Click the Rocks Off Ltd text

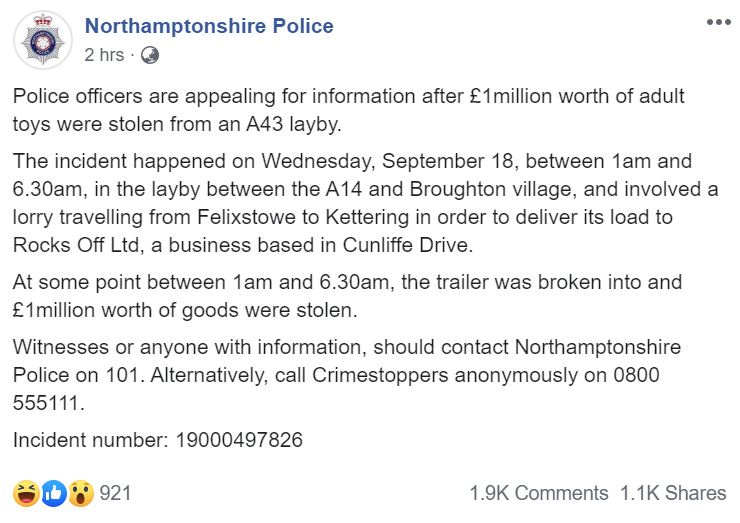click(x=76, y=245)
